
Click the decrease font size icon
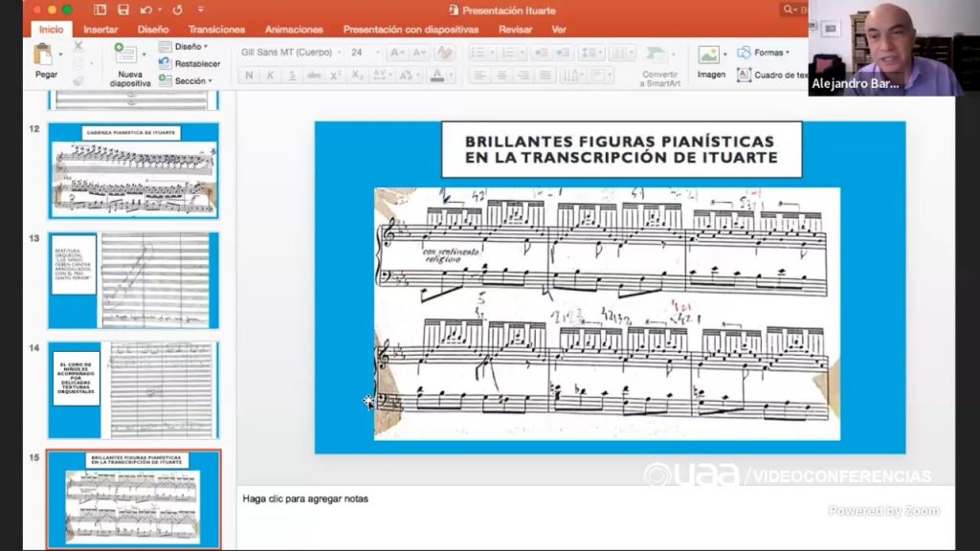coord(419,53)
